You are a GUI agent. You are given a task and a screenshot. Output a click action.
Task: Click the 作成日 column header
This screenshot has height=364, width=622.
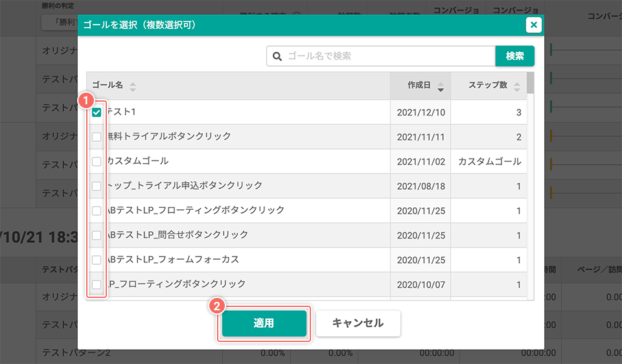click(420, 85)
